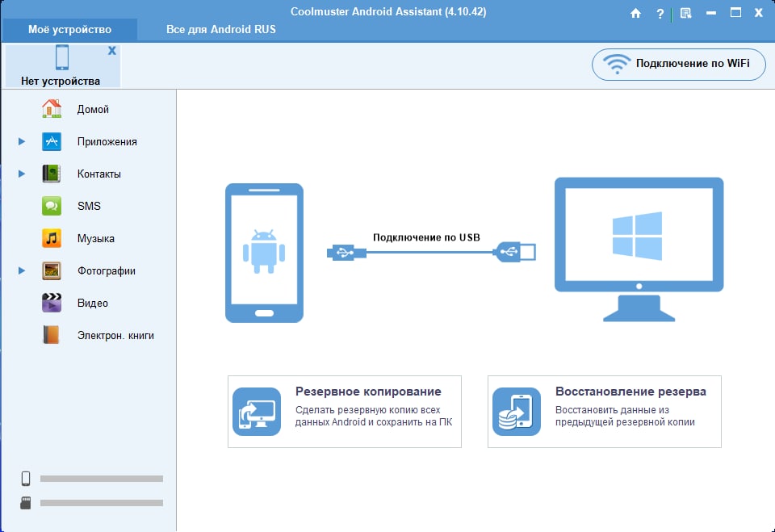Click the clapperboard icon beside Видео
The width and height of the screenshot is (775, 532).
52,303
